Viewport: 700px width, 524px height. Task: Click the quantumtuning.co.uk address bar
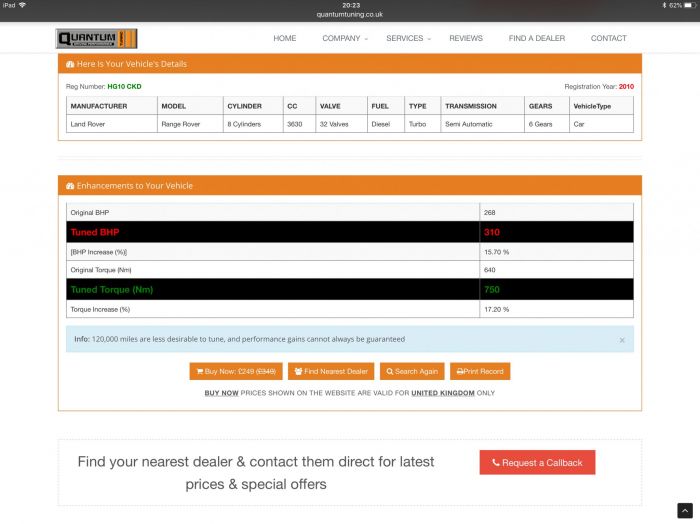point(350,14)
